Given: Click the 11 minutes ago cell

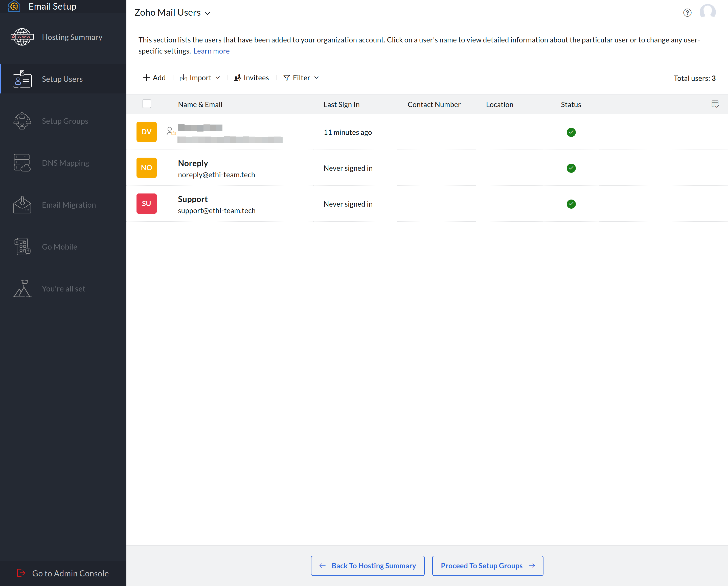Looking at the screenshot, I should coord(348,132).
